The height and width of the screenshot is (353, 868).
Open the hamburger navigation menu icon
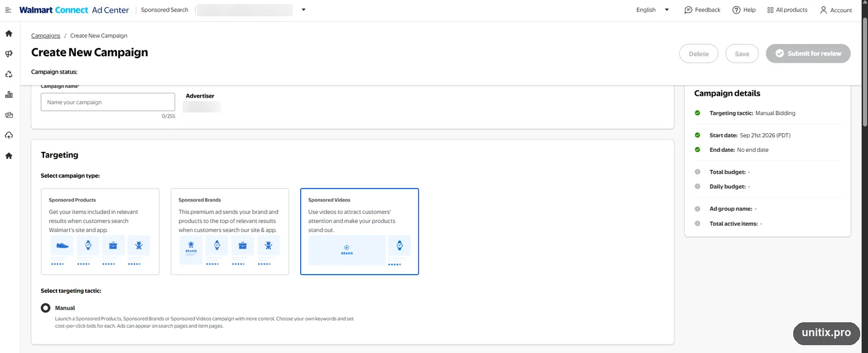click(x=8, y=10)
